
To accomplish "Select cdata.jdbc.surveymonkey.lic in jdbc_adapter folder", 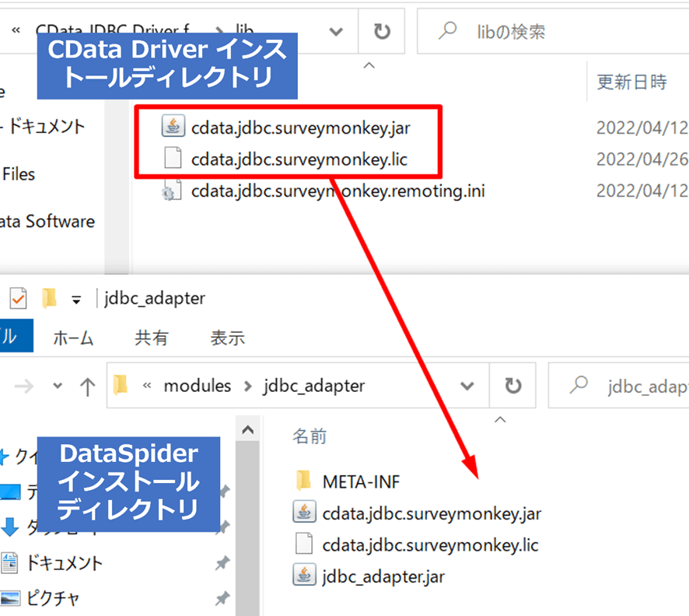I will 416,544.
